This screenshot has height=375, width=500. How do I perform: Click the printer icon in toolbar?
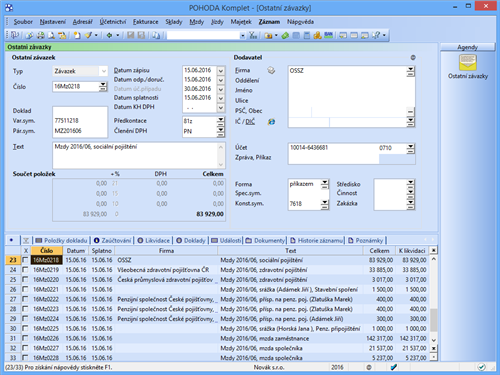41,35
